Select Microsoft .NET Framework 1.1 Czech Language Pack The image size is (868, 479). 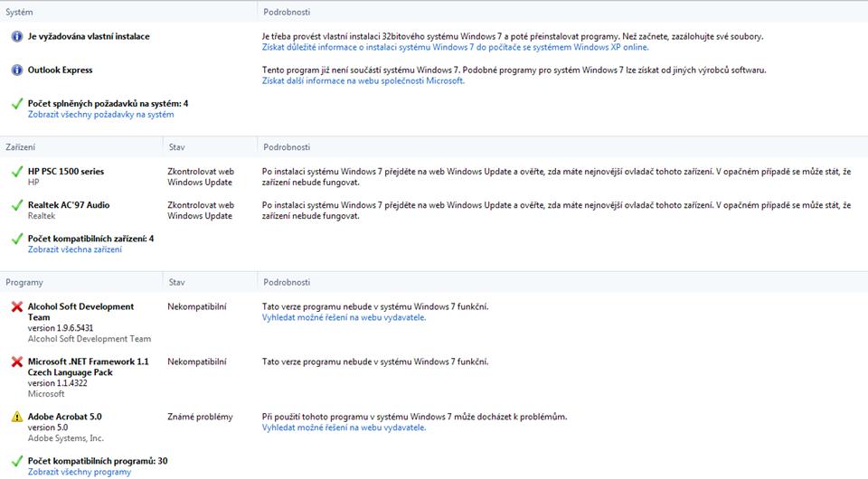pos(88,367)
